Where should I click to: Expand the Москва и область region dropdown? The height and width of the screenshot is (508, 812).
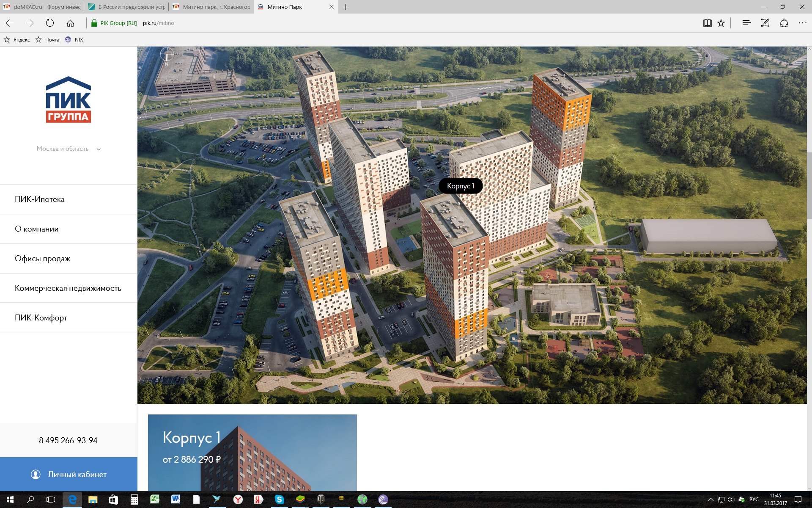tap(69, 149)
